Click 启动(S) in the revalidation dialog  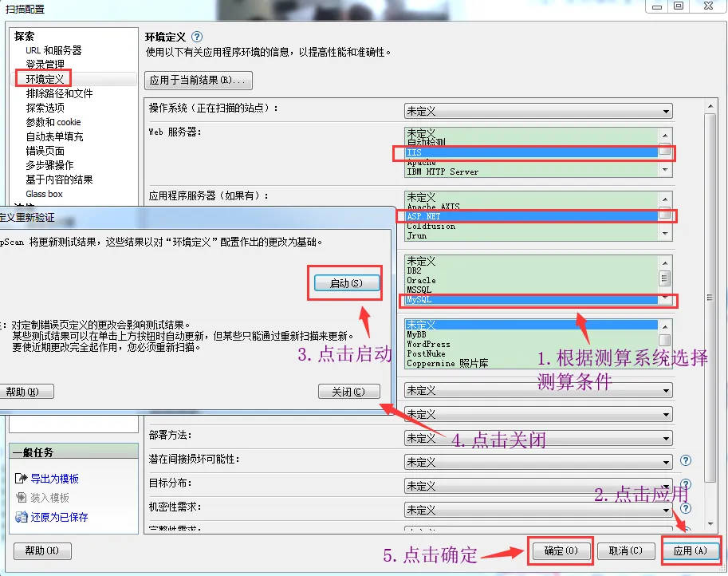coord(347,283)
